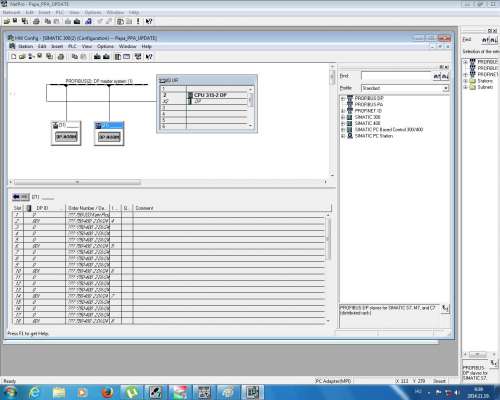
Task: Click the catalog icon in NetPro toolbar
Action: (120, 21)
